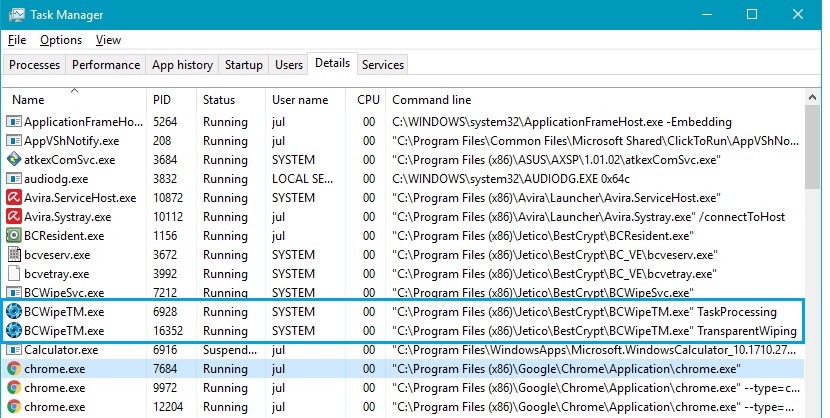Click PID value 5264
The height and width of the screenshot is (418, 830).
point(165,122)
